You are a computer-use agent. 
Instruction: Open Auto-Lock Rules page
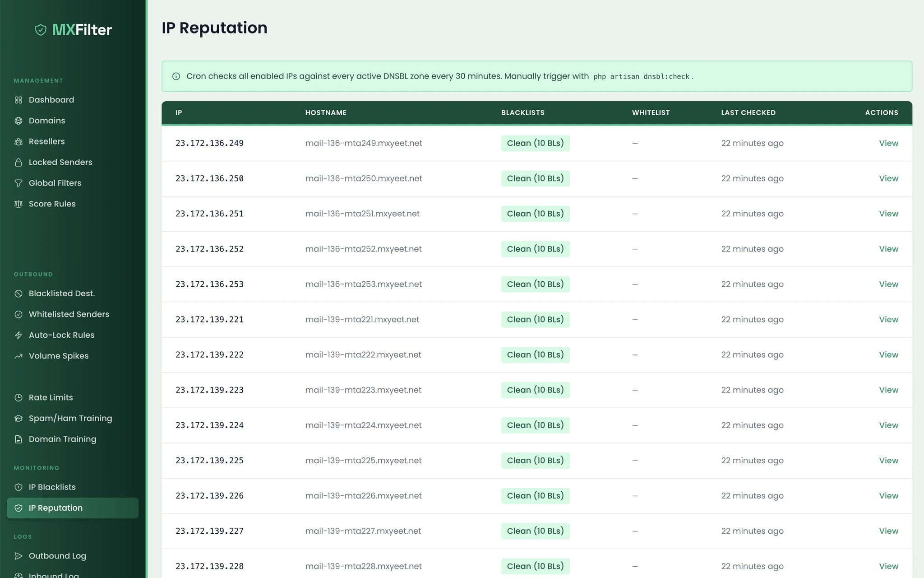[73, 335]
